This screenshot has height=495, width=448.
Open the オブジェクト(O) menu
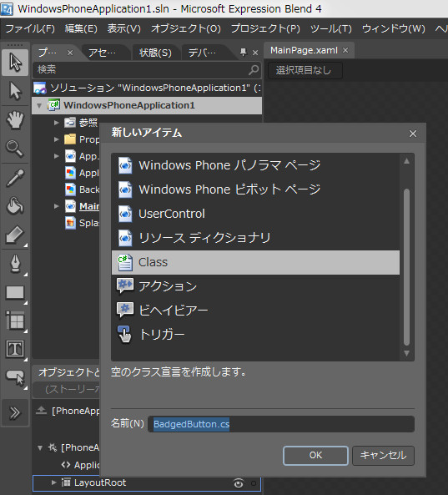tap(186, 28)
